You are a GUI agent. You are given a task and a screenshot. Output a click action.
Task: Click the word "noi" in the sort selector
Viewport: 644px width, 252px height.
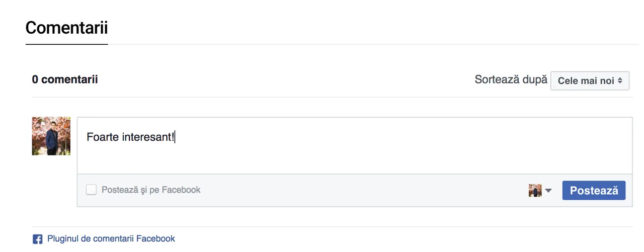(x=607, y=80)
